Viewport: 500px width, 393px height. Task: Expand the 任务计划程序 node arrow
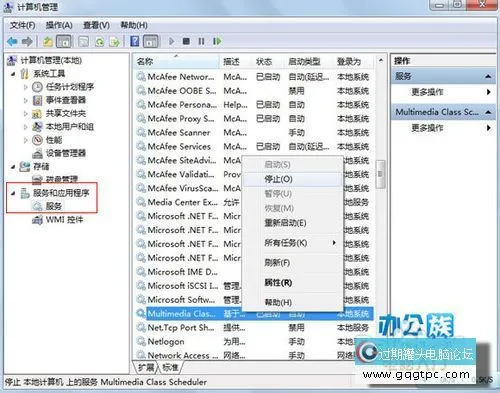pos(26,87)
